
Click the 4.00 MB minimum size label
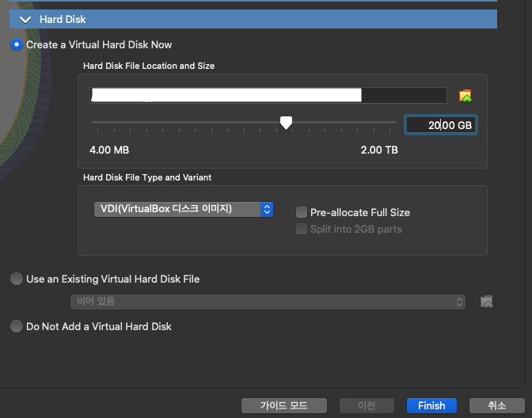[109, 150]
